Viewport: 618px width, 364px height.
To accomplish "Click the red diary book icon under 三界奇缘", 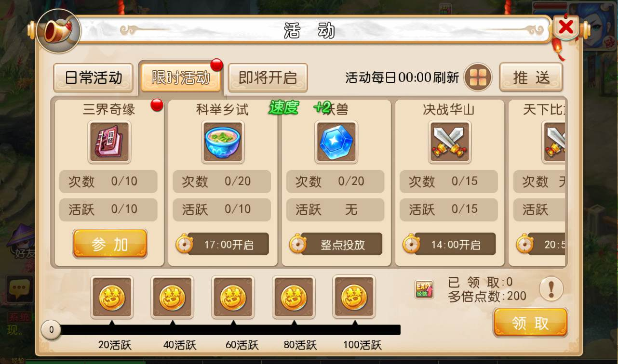I will click(x=109, y=142).
